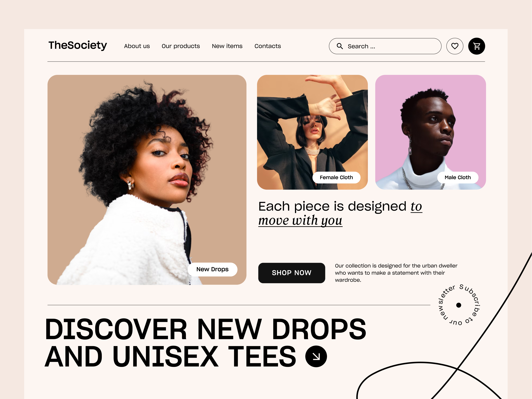The image size is (532, 399).
Task: Open the Contacts nav link
Action: pyautogui.click(x=267, y=46)
